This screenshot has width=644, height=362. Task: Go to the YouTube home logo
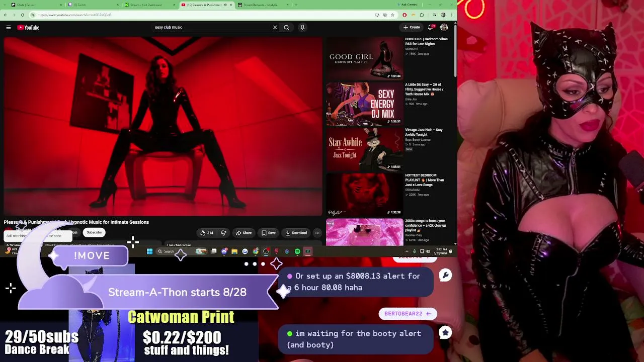tap(29, 28)
